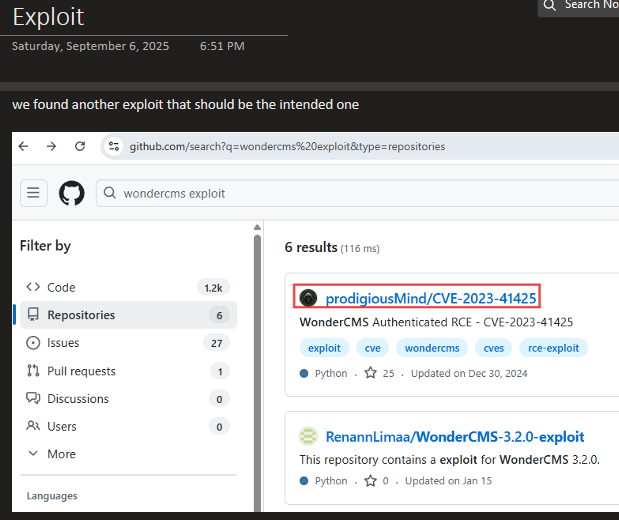Expand the More filter options
The height and width of the screenshot is (520, 619).
[61, 454]
